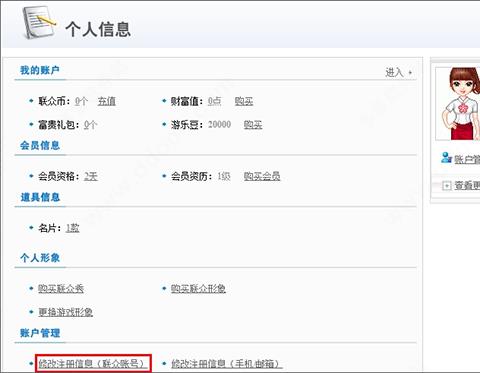Click 购买会员 link
Viewport: 480px width, 373px height.
(x=262, y=176)
